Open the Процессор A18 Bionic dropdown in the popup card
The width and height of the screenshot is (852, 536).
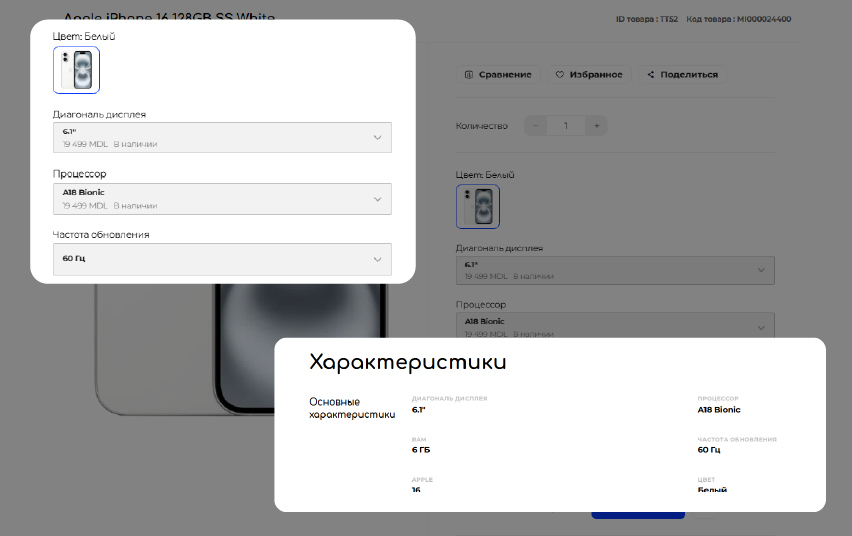click(222, 199)
